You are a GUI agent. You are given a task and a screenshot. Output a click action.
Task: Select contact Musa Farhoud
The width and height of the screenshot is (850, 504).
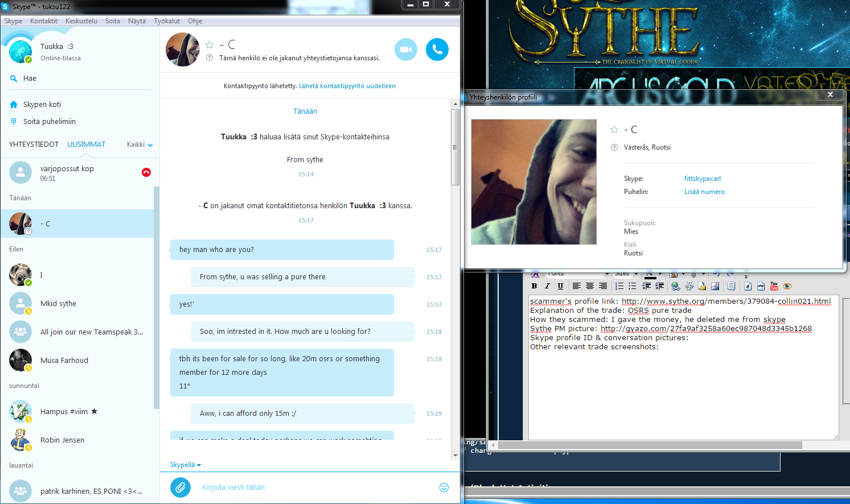coord(77,360)
